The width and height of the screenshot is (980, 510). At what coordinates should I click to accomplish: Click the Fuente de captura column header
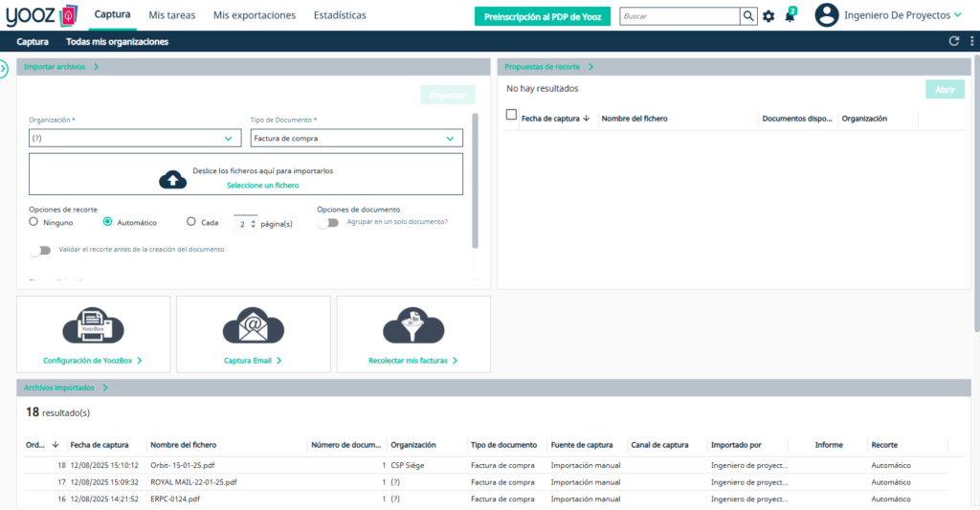[581, 445]
